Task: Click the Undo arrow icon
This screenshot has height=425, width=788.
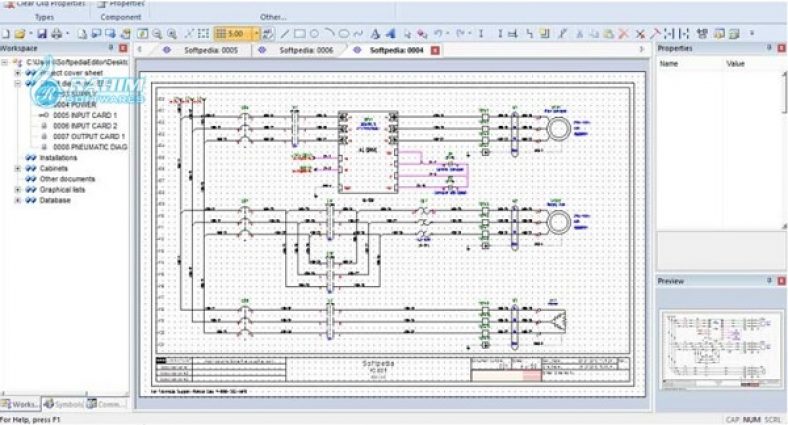Action: [438, 34]
